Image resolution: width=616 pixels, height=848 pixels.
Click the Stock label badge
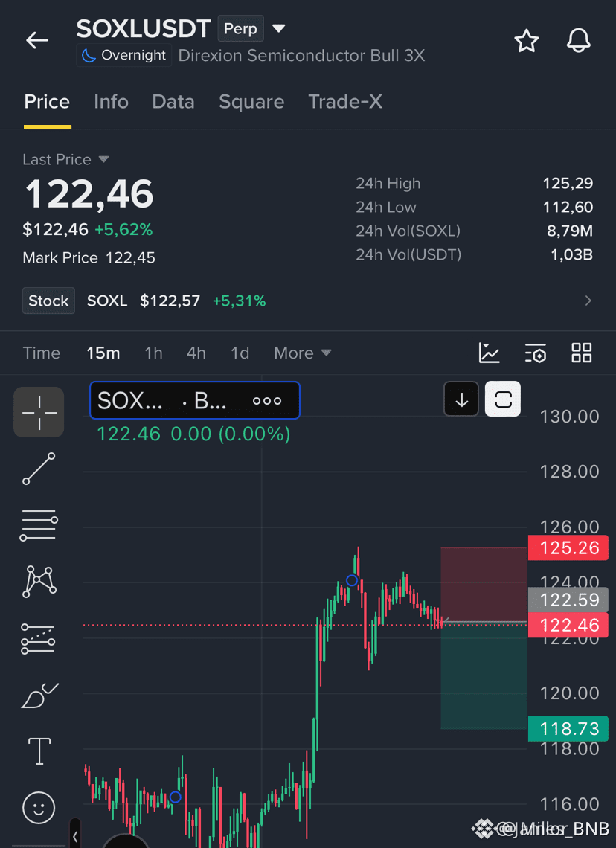point(48,301)
